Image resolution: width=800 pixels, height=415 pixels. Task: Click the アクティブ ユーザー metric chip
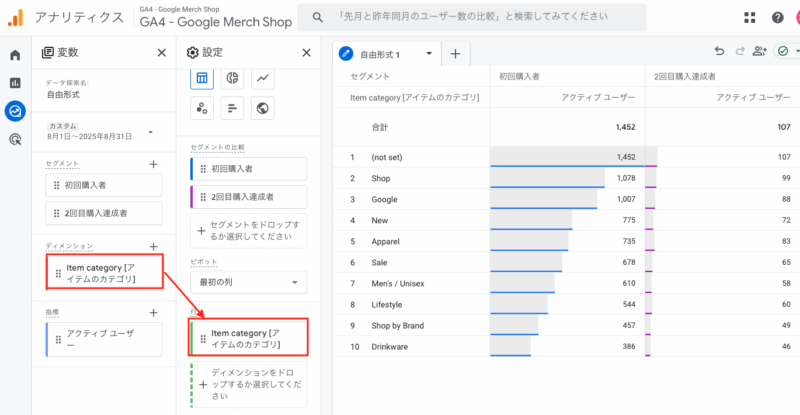point(104,340)
